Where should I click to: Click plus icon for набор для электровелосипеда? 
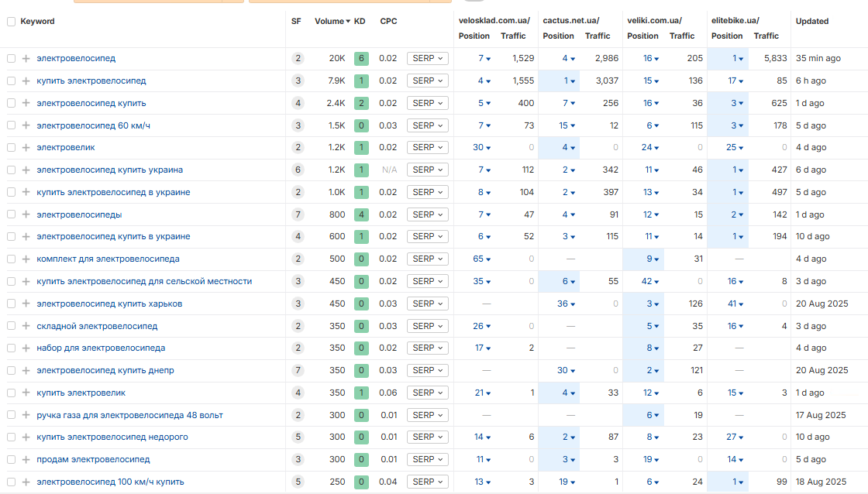[x=26, y=348]
